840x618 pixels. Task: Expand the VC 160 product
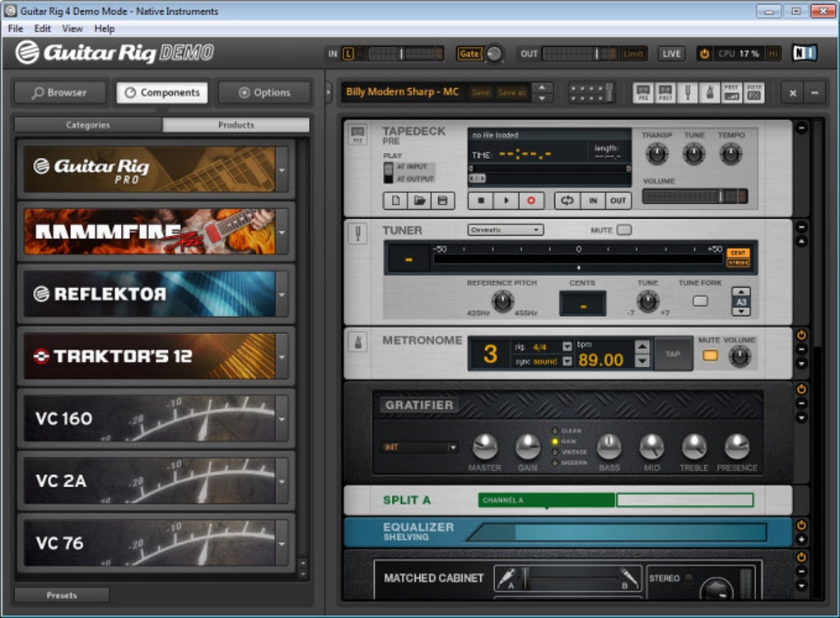(x=282, y=419)
